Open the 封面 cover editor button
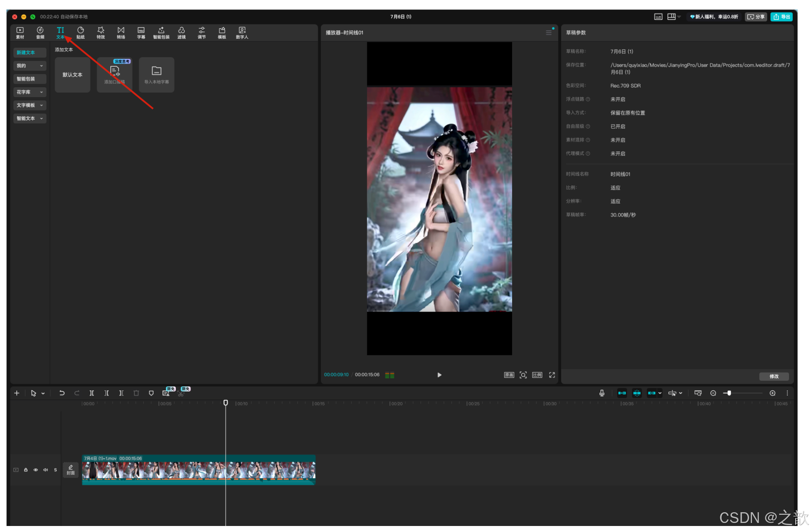 click(x=71, y=470)
